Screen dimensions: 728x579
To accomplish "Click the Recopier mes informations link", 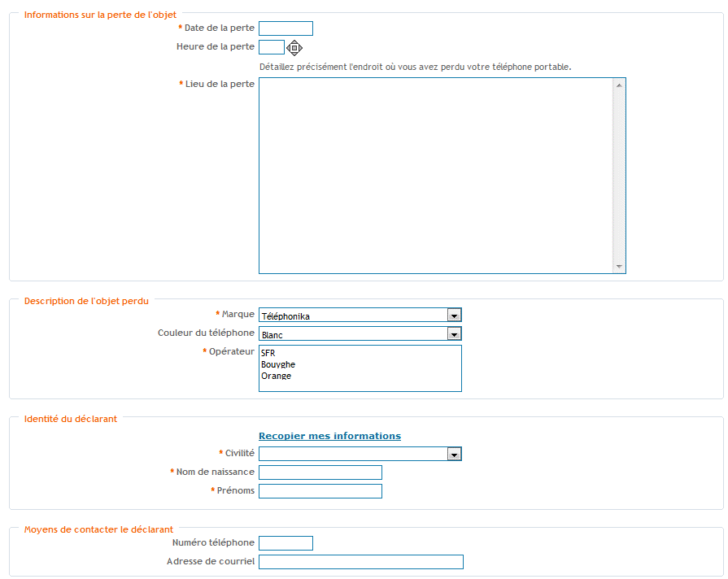I will (x=329, y=436).
